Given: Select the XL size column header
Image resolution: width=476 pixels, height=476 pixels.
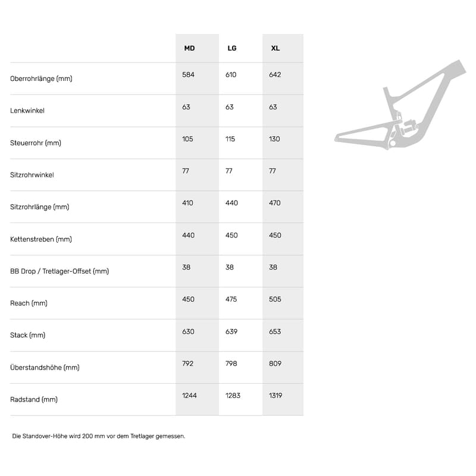Looking at the screenshot, I should [275, 48].
